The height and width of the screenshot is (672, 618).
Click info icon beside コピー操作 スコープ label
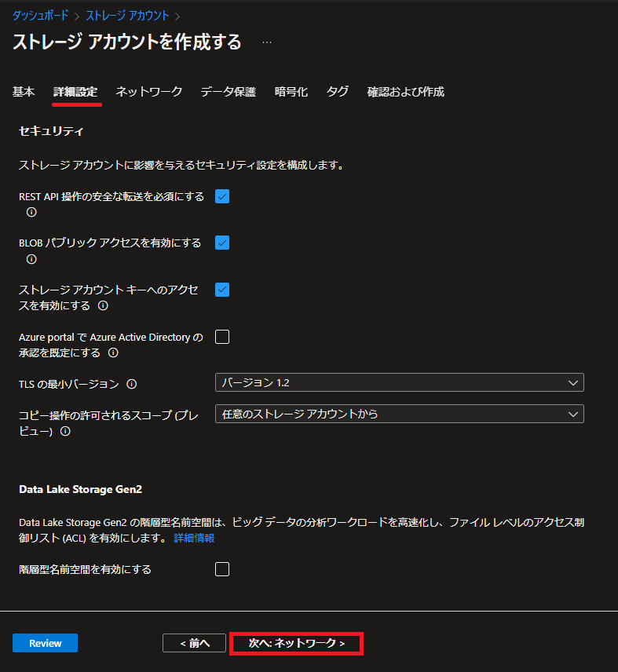pos(65,431)
